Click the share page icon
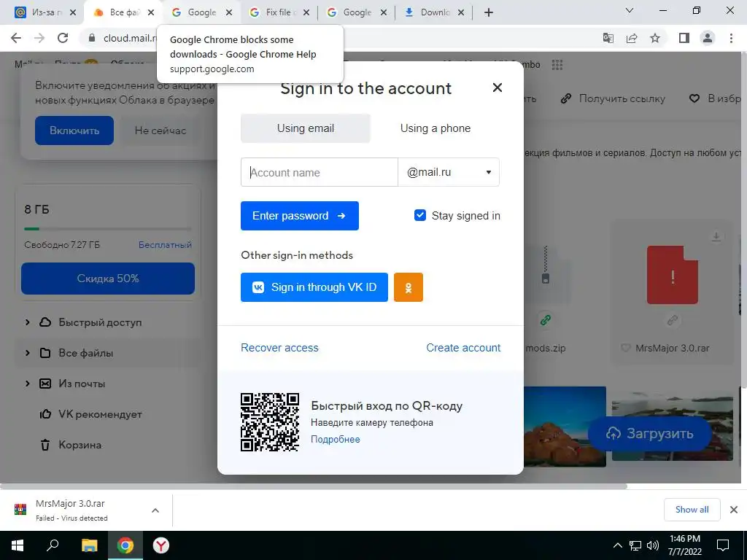The width and height of the screenshot is (747, 560). coord(632,38)
